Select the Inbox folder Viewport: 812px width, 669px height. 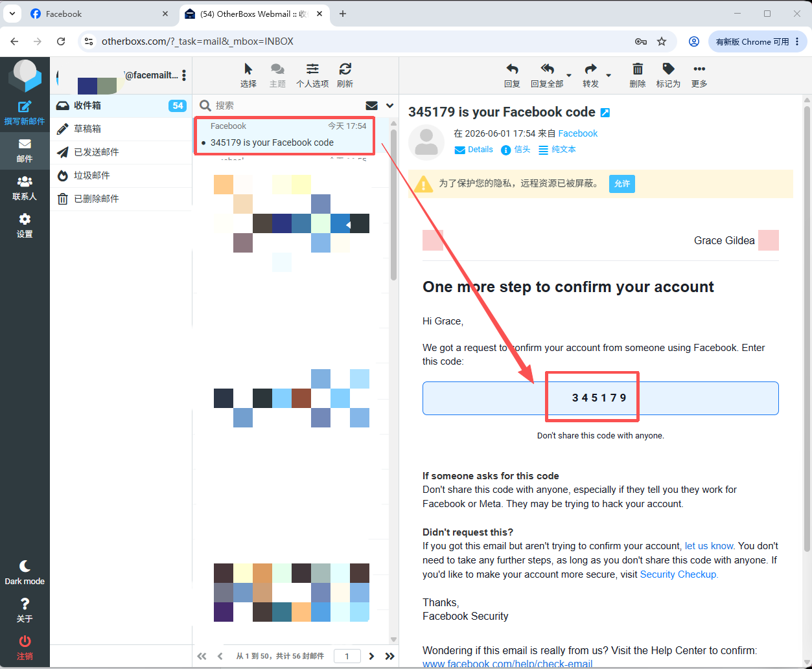[x=121, y=106]
